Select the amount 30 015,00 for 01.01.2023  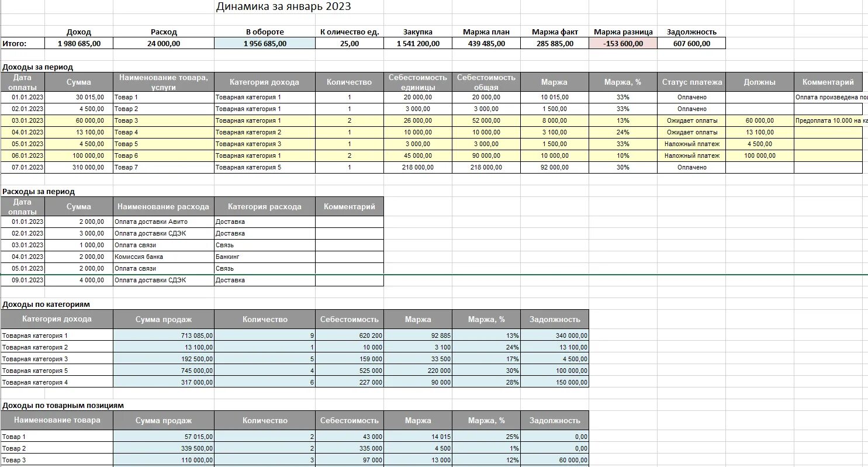tap(79, 97)
